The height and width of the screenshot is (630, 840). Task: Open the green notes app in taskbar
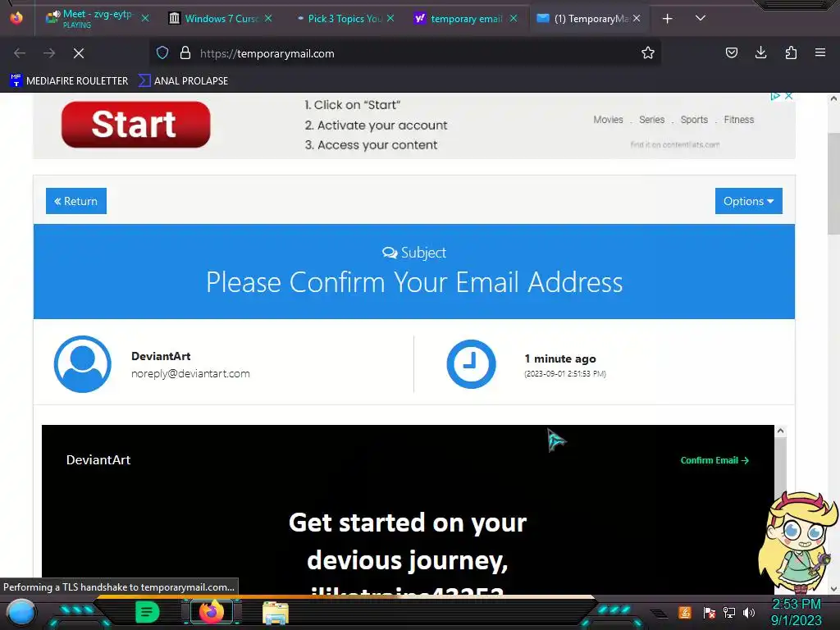(x=148, y=612)
